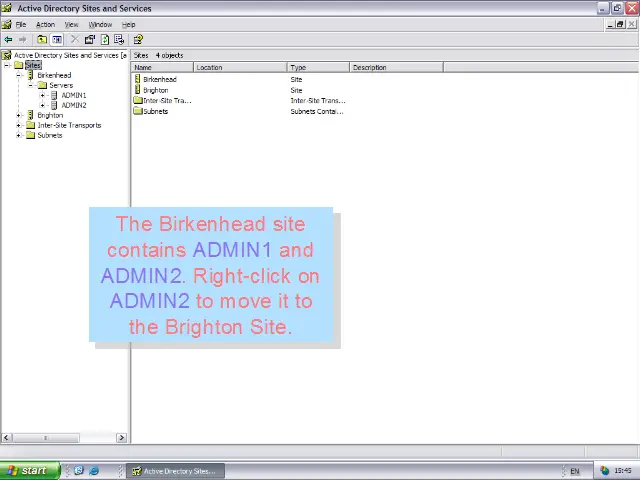
Task: Collapse the Birkenhead site node
Action: click(19, 75)
